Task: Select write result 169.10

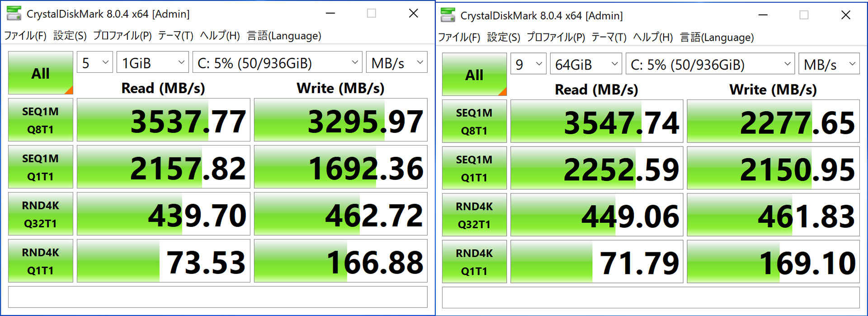Action: coord(774,262)
